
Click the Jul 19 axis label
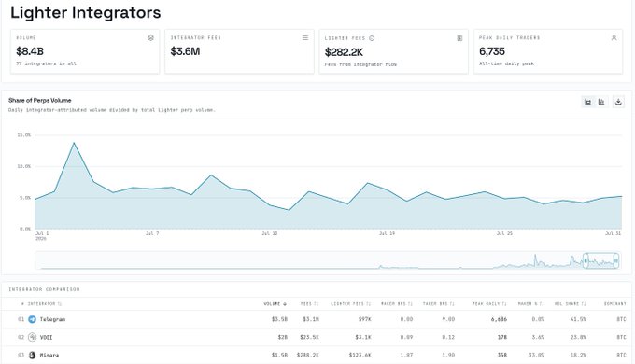387,233
